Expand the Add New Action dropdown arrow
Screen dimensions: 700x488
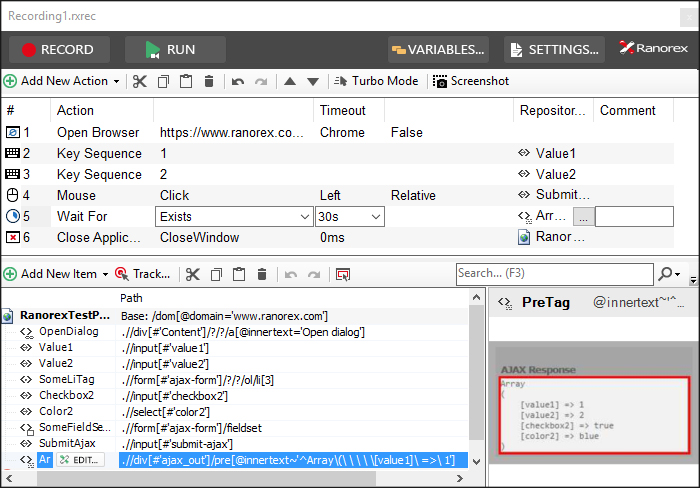click(x=117, y=82)
